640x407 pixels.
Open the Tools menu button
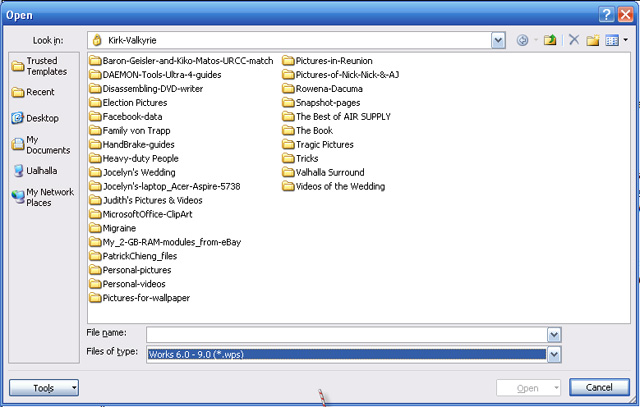tap(44, 387)
